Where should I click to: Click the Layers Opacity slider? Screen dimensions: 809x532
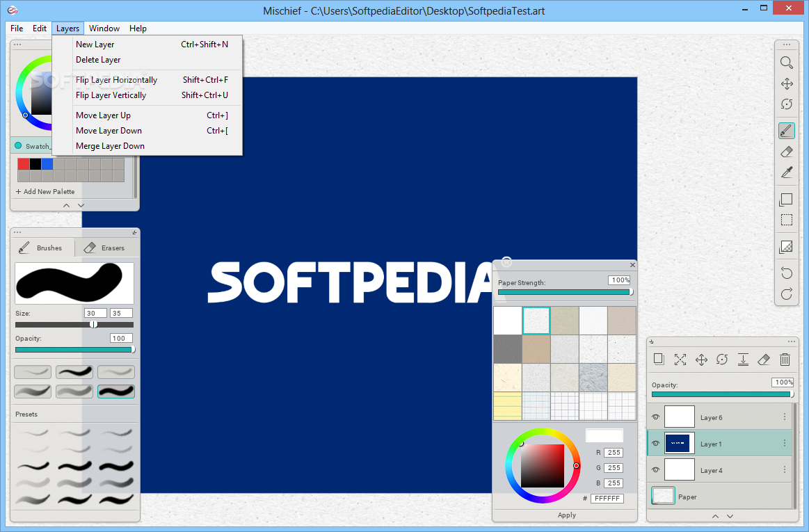click(721, 394)
